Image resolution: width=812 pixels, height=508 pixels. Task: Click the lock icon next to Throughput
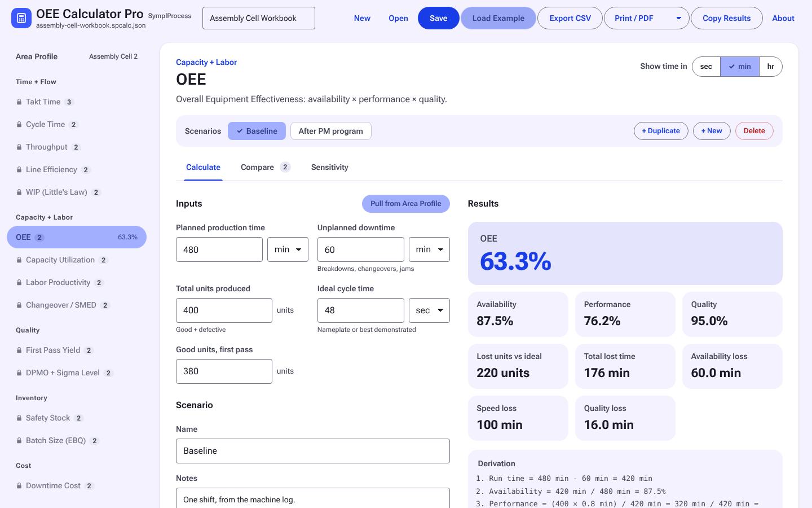pos(19,147)
